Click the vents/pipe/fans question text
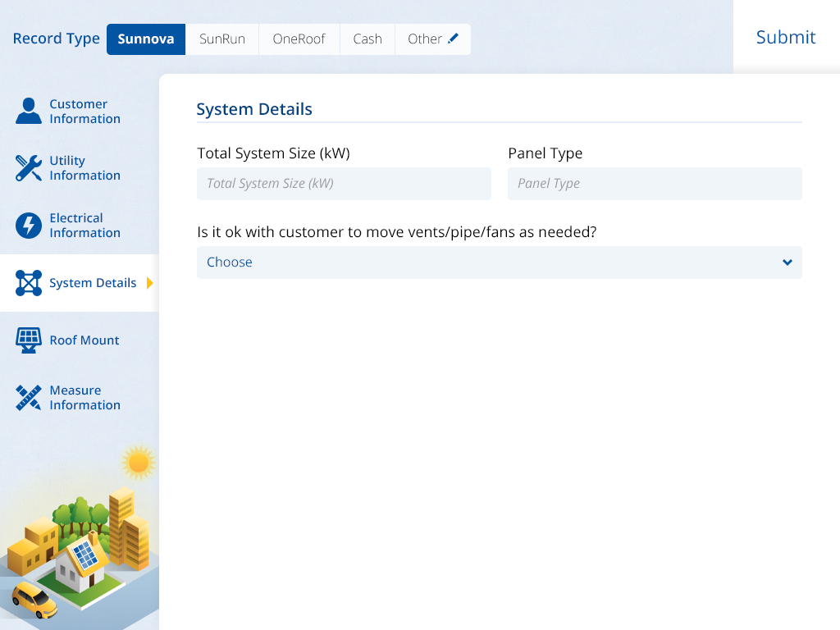Viewport: 840px width, 630px height. pos(397,232)
